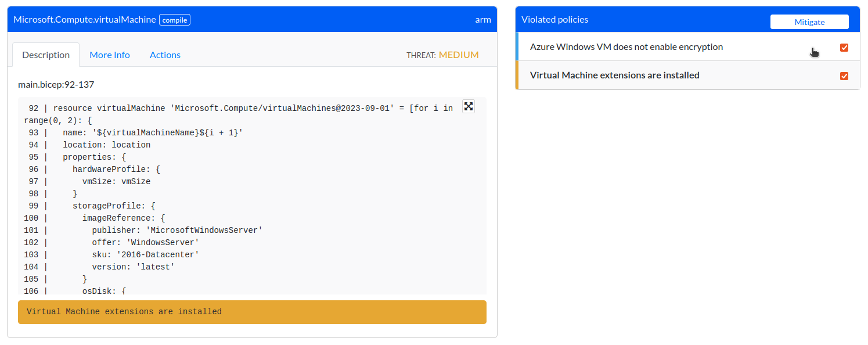Click the orange extensions-installed banner

click(x=252, y=312)
